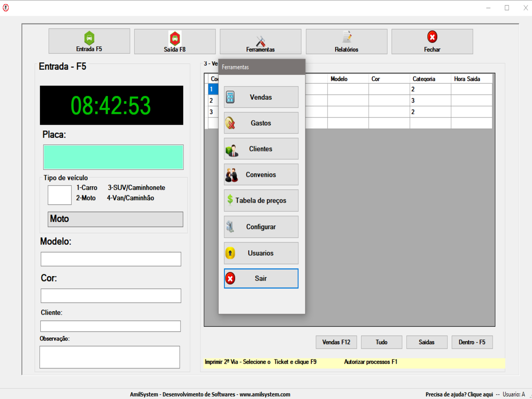Click the crossed tools Ferramentas icon
Image resolution: width=532 pixels, height=399 pixels.
(261, 40)
